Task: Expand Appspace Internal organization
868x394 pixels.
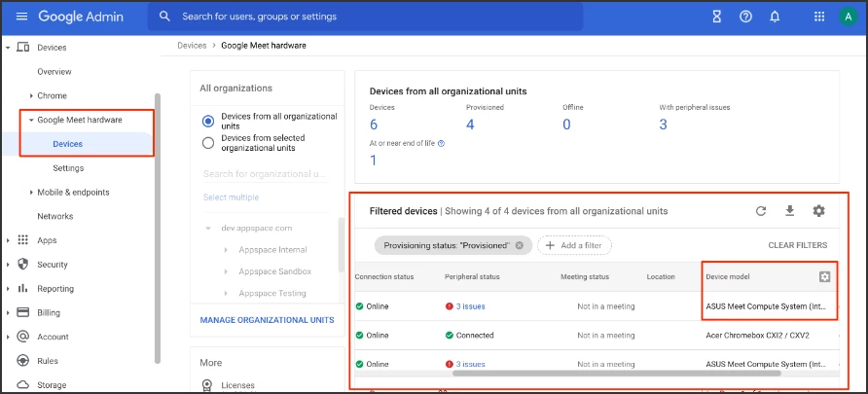Action: [x=226, y=250]
